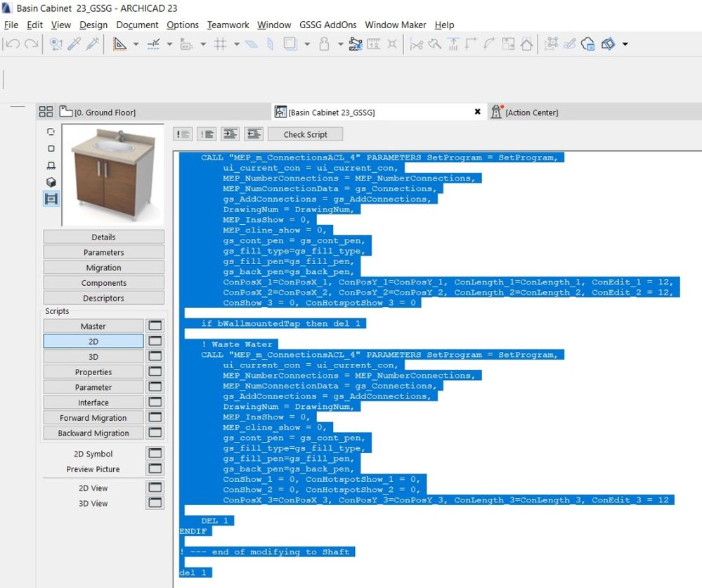Select the 3D cube preview icon
The height and width of the screenshot is (588, 702).
tap(51, 182)
